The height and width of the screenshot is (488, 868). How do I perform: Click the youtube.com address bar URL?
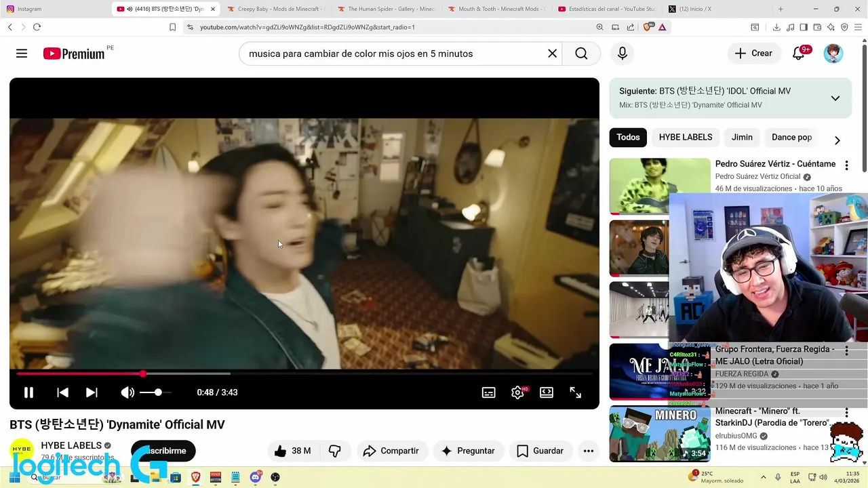[x=307, y=27]
